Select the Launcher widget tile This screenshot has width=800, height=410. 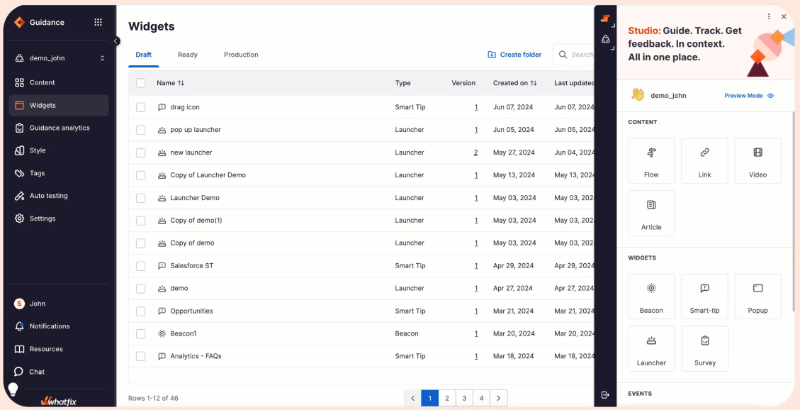click(651, 348)
